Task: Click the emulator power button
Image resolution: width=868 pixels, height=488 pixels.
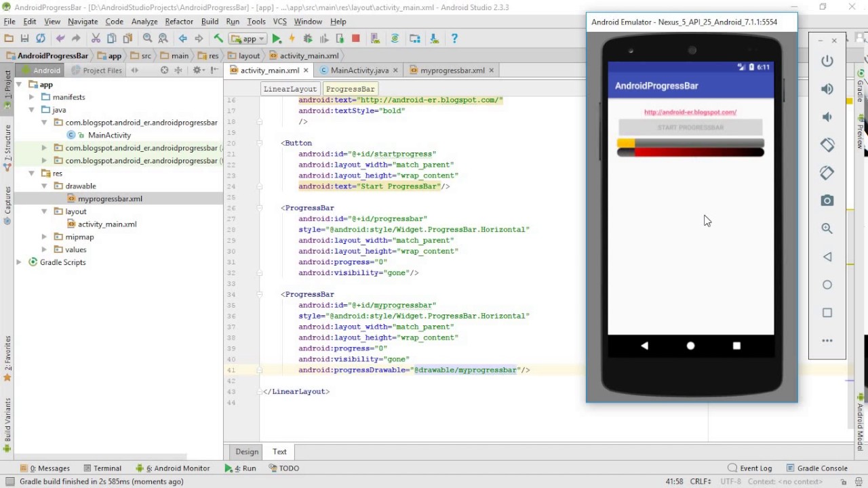Action: coord(827,61)
